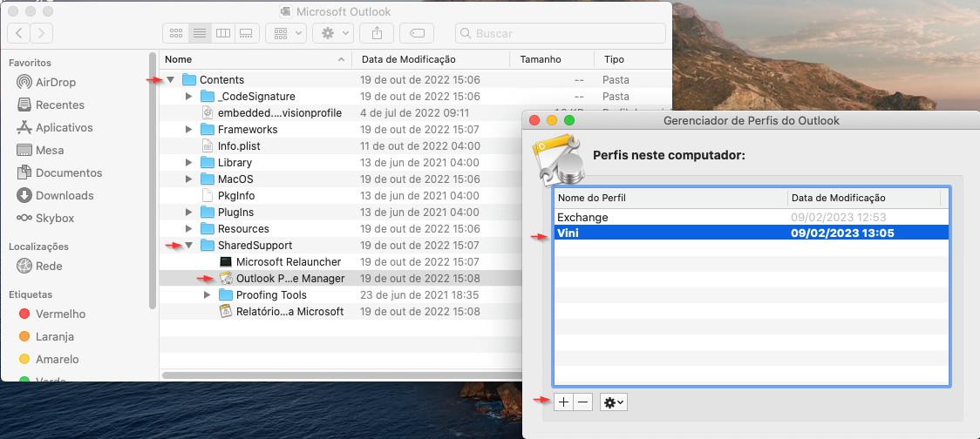Open Downloads in the sidebar
Screen dimensions: 980x439
tap(55, 195)
